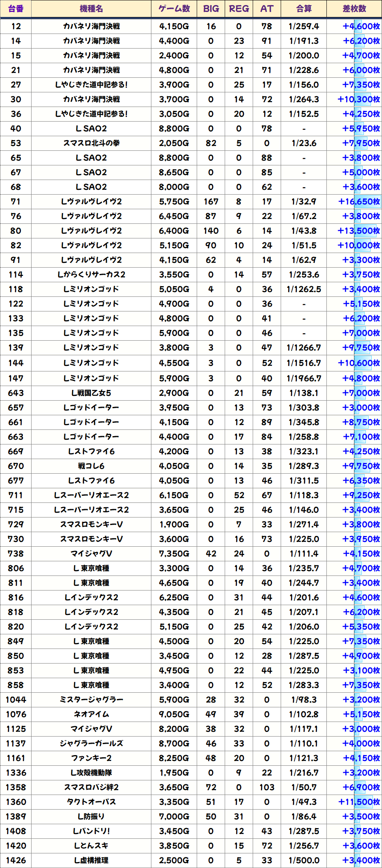The height and width of the screenshot is (868, 382).
Task: Click the 1/1966.7 combined value
Action: coord(304,379)
